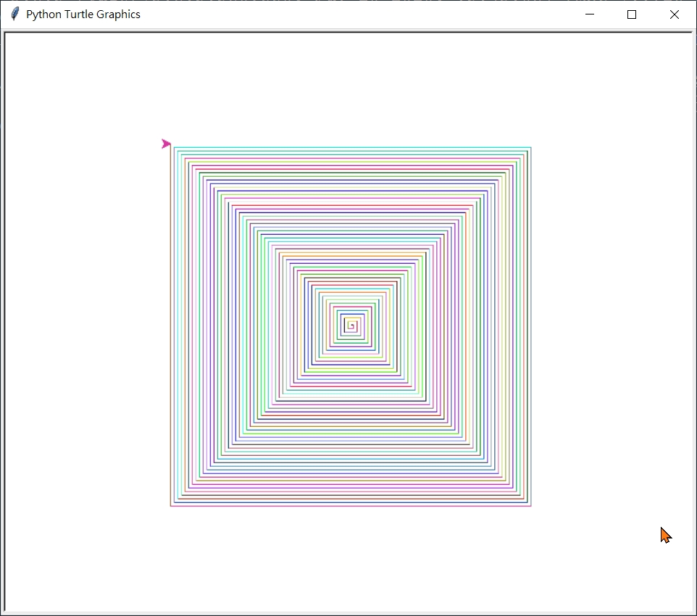Maximize the Python Turtle Graphics window

tap(632, 14)
